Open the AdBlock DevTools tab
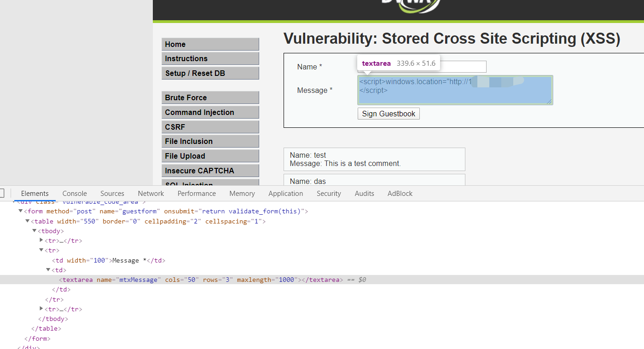The image size is (644, 349). tap(400, 194)
